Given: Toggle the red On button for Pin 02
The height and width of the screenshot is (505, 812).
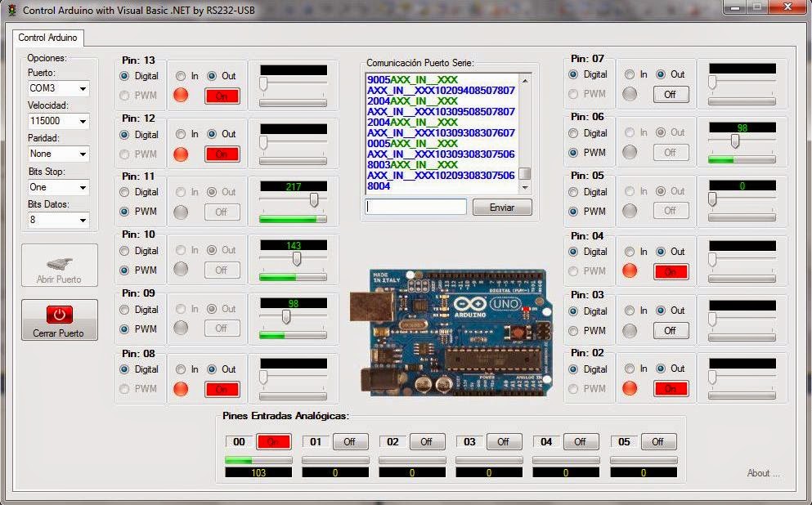Looking at the screenshot, I should (x=671, y=389).
